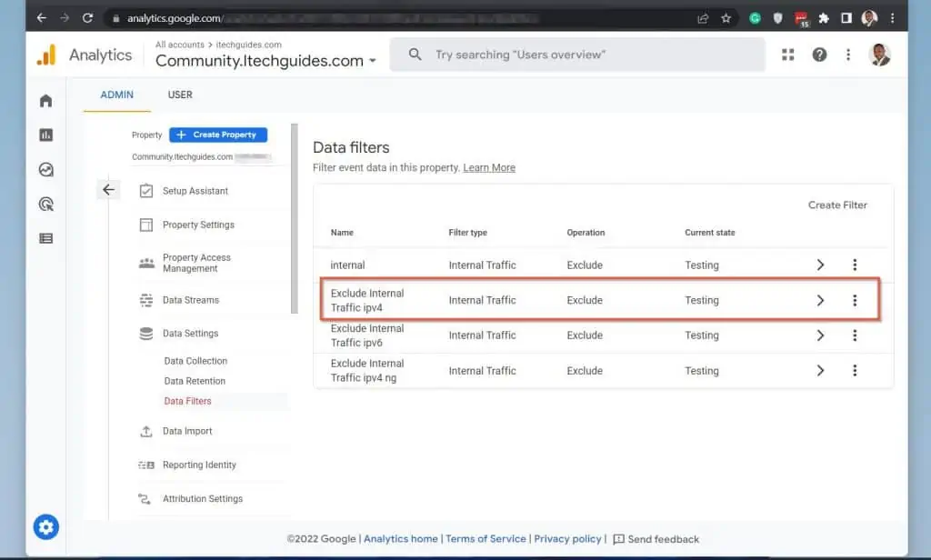Click the back arrow in property column
The height and width of the screenshot is (560, 931).
tap(108, 190)
